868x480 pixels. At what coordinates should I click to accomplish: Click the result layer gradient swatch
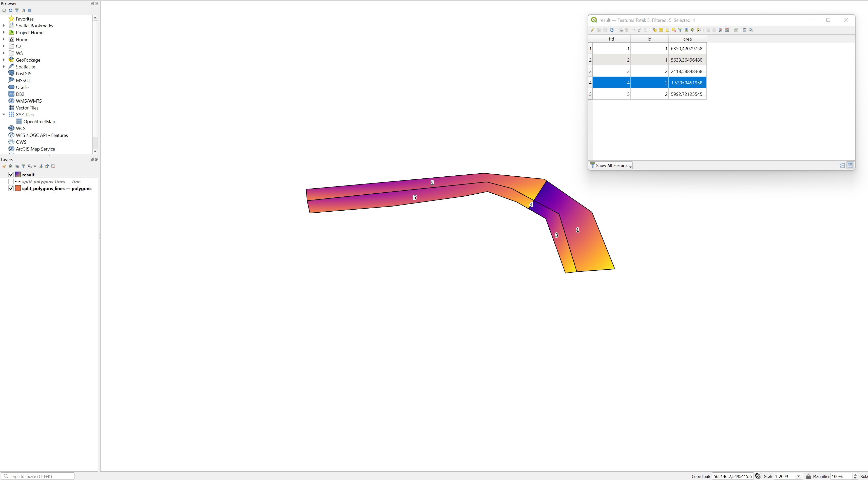[18, 175]
